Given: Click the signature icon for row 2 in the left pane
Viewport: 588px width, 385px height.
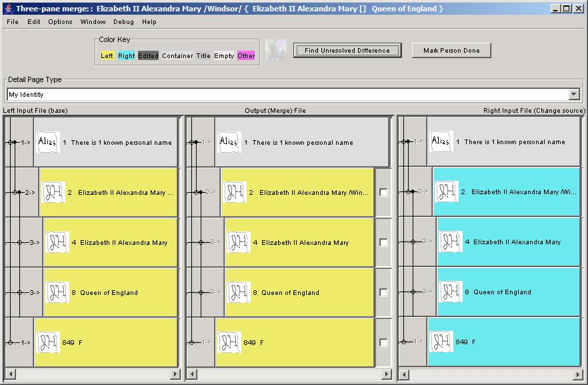Looking at the screenshot, I should (x=53, y=192).
